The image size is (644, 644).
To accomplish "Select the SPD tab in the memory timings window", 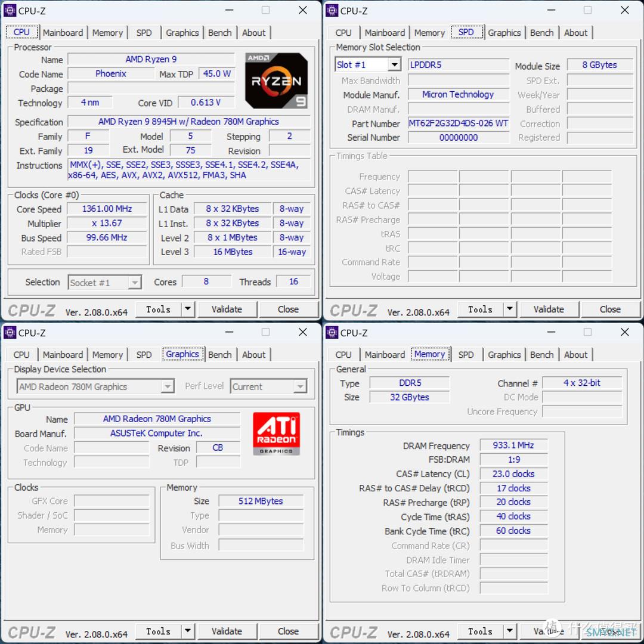I will (x=466, y=355).
